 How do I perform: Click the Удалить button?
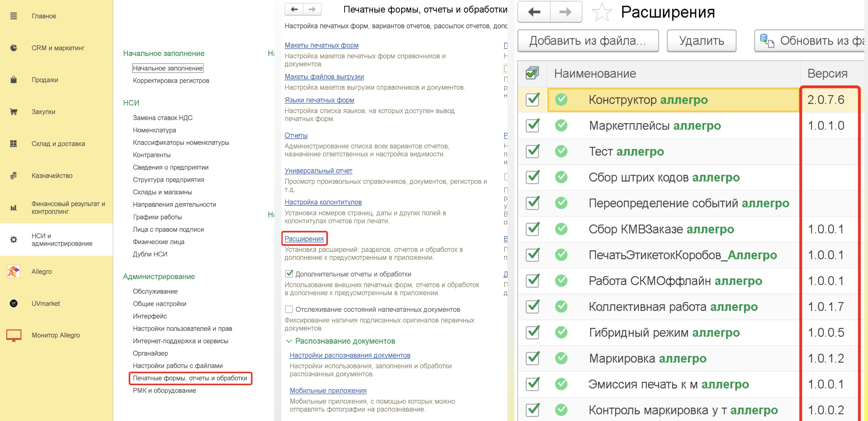click(x=702, y=41)
